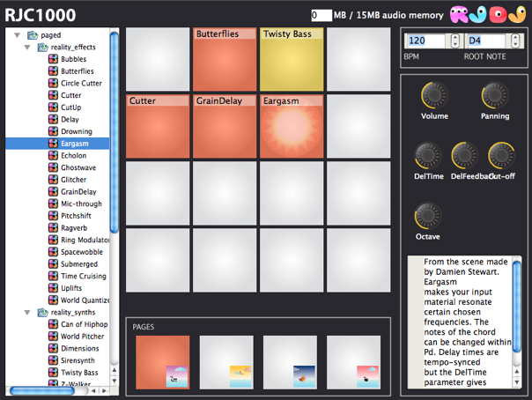The height and width of the screenshot is (400, 532).
Task: Toggle the Twisty Bass pad
Action: [292, 59]
